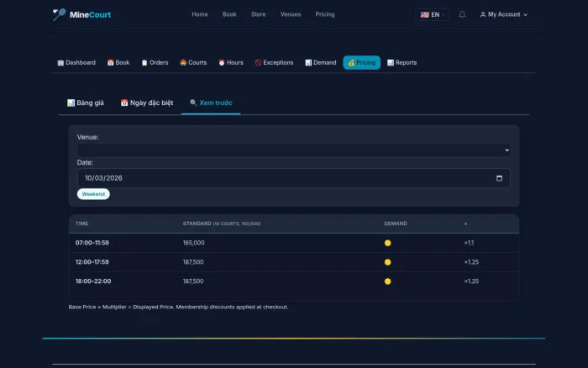Go to Home in top navigation
This screenshot has height=368, width=588.
pyautogui.click(x=200, y=14)
